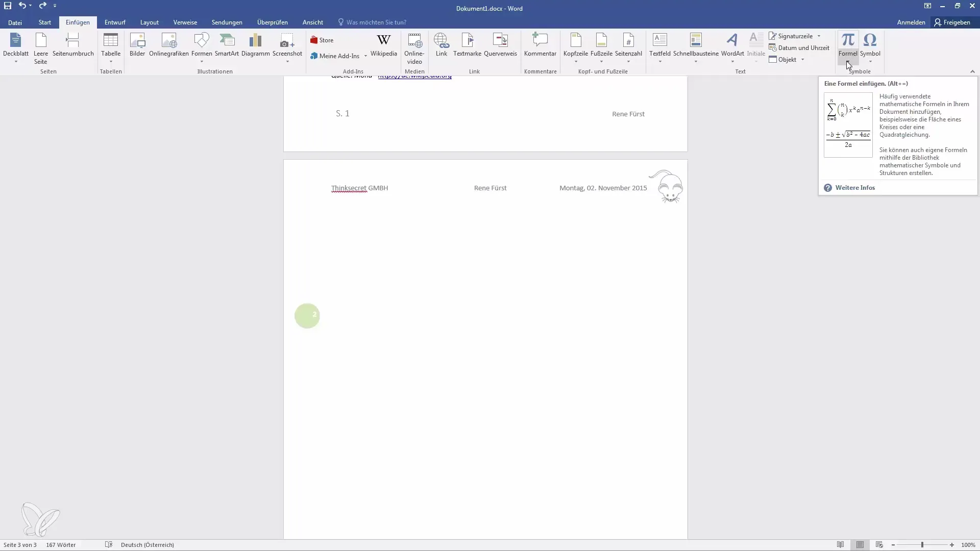This screenshot has height=551, width=980.
Task: Insert WordArt text
Action: 732,48
